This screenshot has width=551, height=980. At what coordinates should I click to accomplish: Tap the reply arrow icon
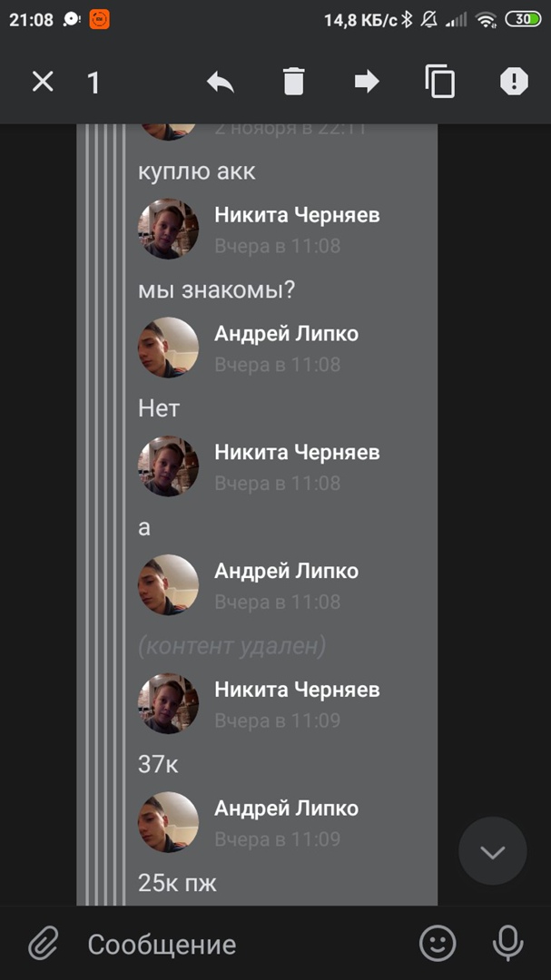point(221,82)
